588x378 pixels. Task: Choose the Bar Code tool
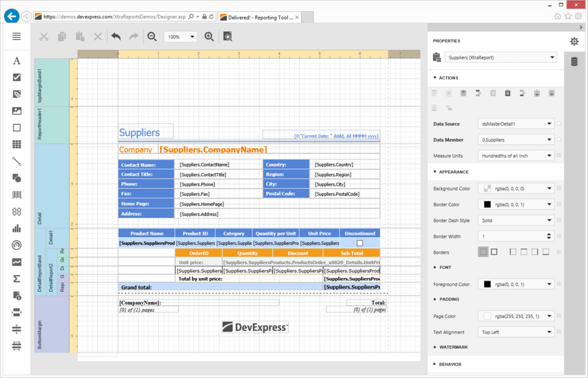tap(16, 195)
